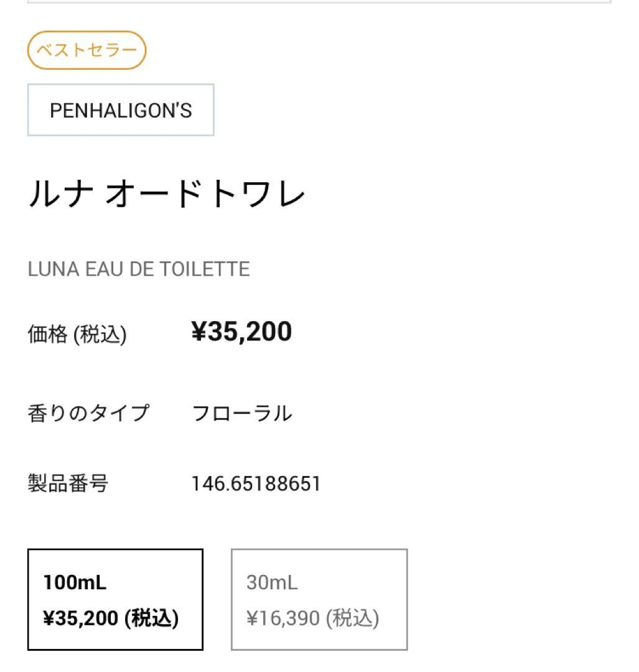Image resolution: width=639 pixels, height=672 pixels.
Task: Click the grey 30mL text label
Action: [x=272, y=583]
